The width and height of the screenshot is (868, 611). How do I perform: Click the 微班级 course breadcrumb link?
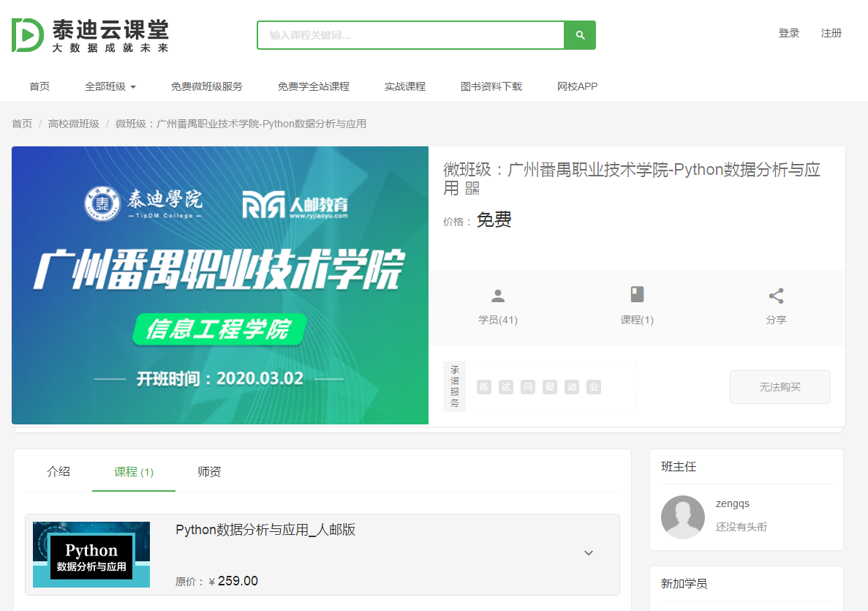241,124
